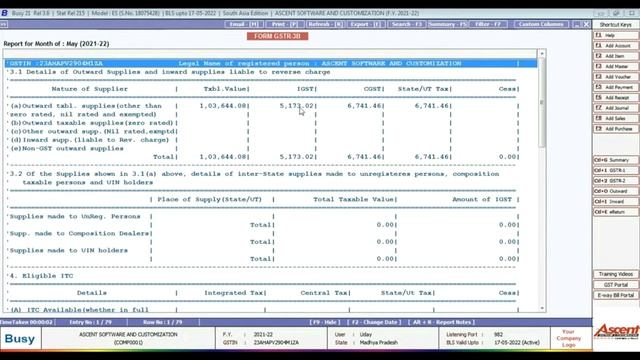Click Row No 1/79 in status bar
This screenshot has height=360, width=640.
[162, 322]
